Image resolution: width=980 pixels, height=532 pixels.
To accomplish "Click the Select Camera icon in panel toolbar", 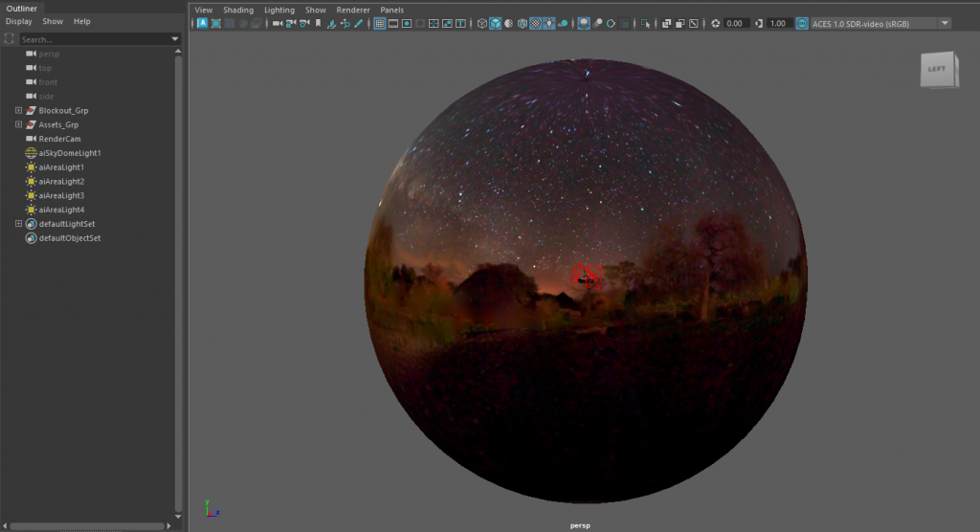I will click(x=278, y=23).
